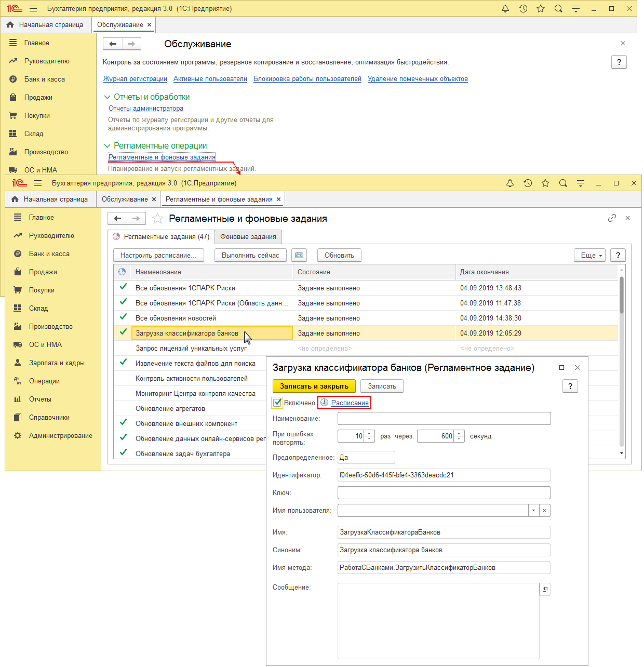The width and height of the screenshot is (644, 667).
Task: Open hamburger main menu in front window
Action: tap(38, 183)
